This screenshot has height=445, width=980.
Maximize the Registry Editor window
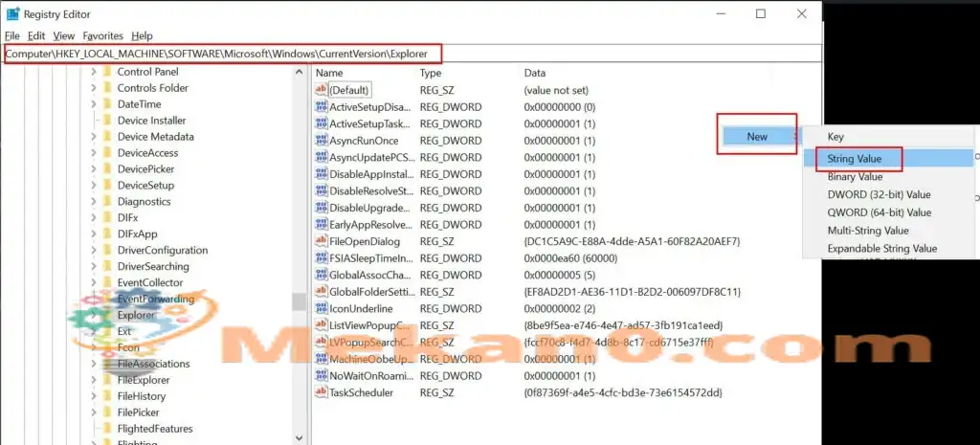(x=761, y=13)
